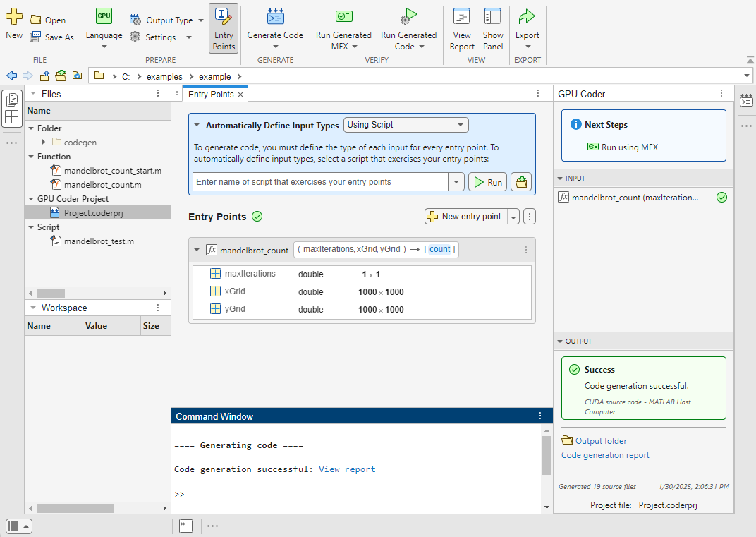This screenshot has height=537, width=756.
Task: Expand the codegen folder
Action: (44, 143)
